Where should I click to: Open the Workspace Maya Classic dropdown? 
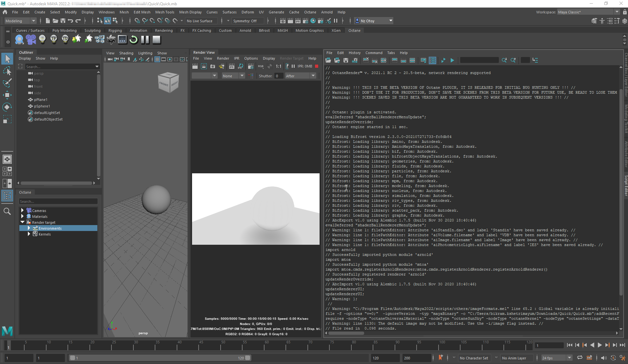[x=588, y=12]
